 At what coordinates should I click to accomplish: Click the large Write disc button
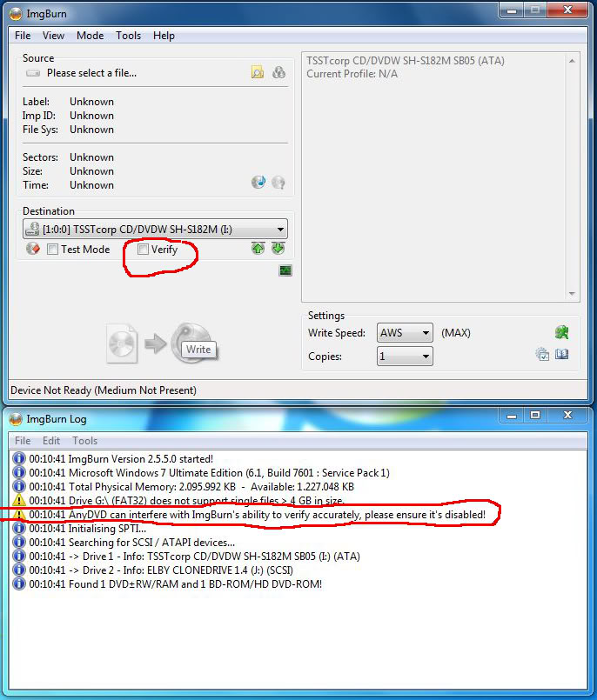tap(193, 343)
